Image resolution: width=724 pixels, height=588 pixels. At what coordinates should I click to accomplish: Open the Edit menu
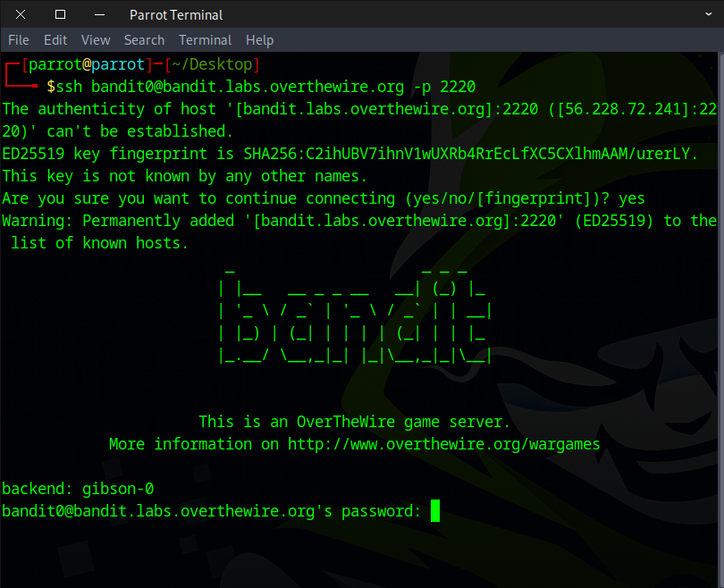coord(55,40)
